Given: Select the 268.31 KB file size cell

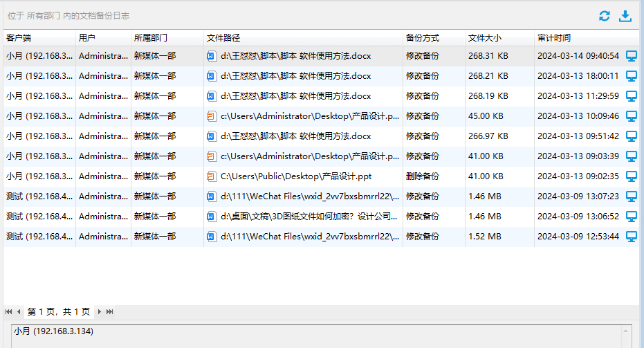Looking at the screenshot, I should coord(488,56).
